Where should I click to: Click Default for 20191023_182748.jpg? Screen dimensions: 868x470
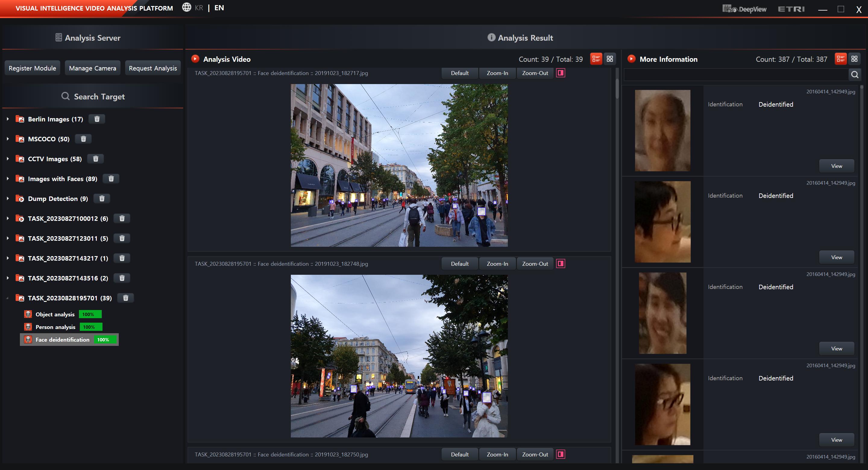tap(460, 263)
